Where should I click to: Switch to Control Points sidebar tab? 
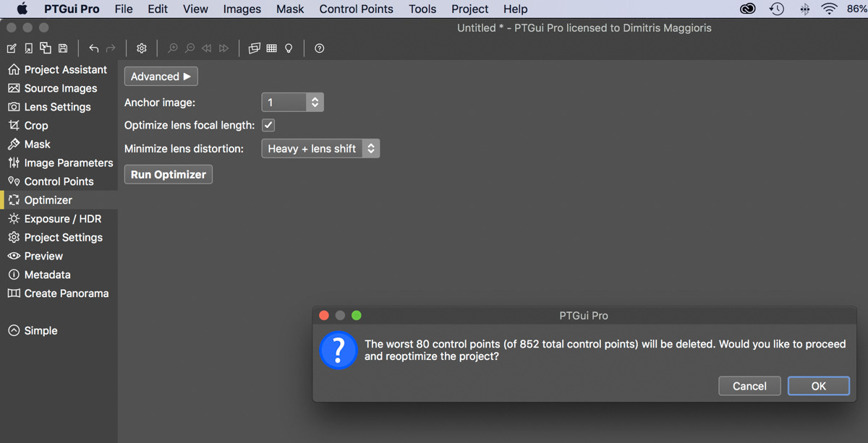(x=59, y=181)
